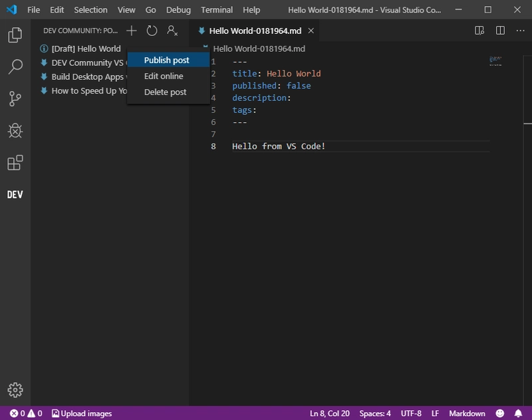Click the editor minimap
The width and height of the screenshot is (532, 420).
coord(495,61)
